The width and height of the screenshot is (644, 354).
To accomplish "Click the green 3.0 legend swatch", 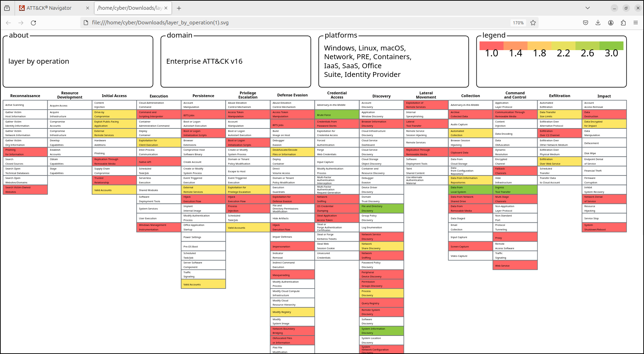I will pyautogui.click(x=611, y=45).
